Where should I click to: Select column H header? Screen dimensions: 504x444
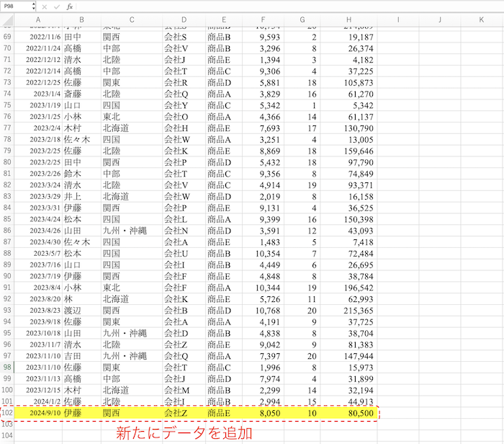point(348,20)
